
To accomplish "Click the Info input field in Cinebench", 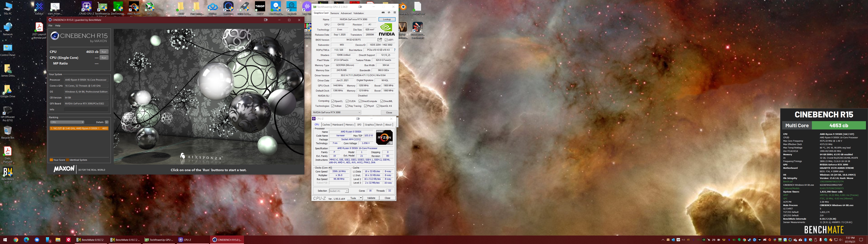I will 86,109.
